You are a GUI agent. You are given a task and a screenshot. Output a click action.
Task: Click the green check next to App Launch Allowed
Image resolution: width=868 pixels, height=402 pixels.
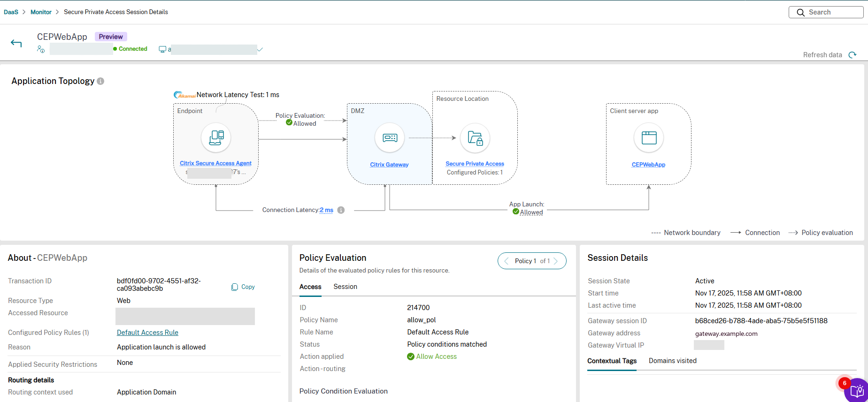pos(516,212)
